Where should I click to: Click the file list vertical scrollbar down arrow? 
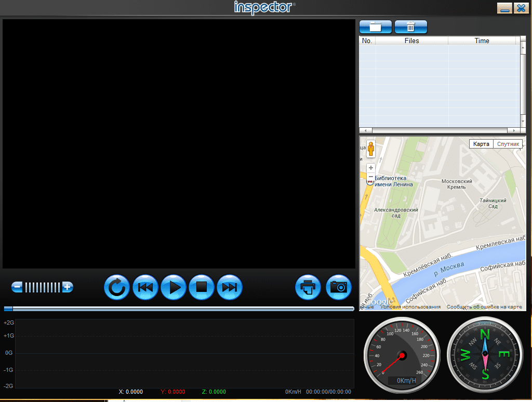(523, 122)
